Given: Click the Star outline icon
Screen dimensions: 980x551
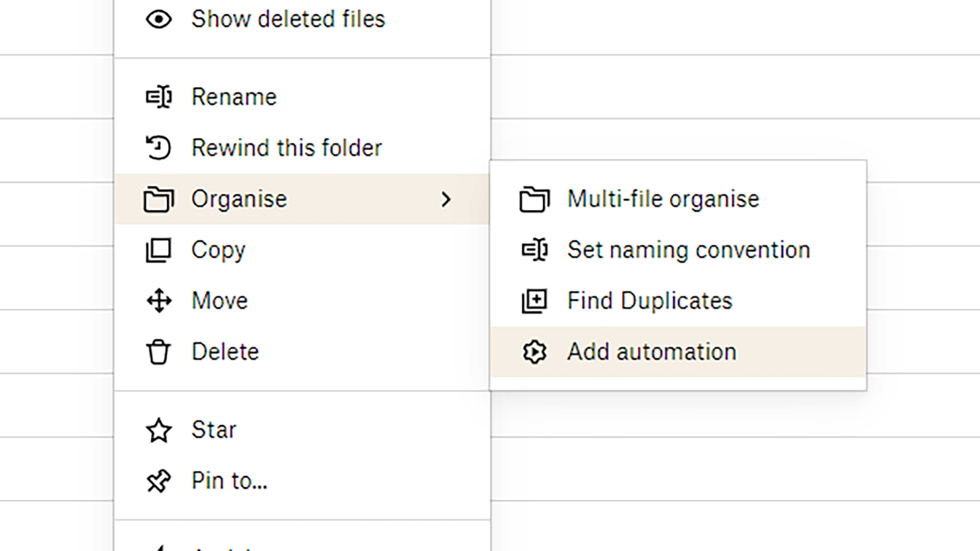Looking at the screenshot, I should [x=159, y=431].
